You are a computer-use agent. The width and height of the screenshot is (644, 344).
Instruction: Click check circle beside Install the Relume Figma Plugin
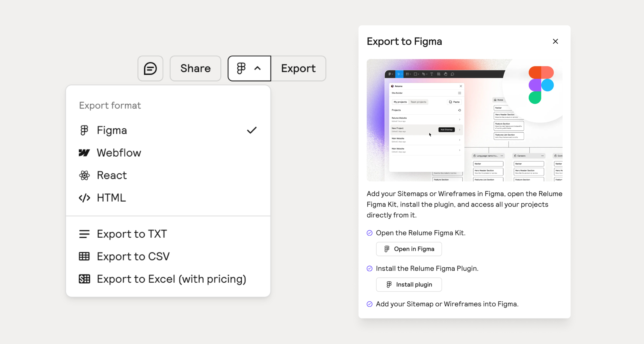click(x=369, y=269)
